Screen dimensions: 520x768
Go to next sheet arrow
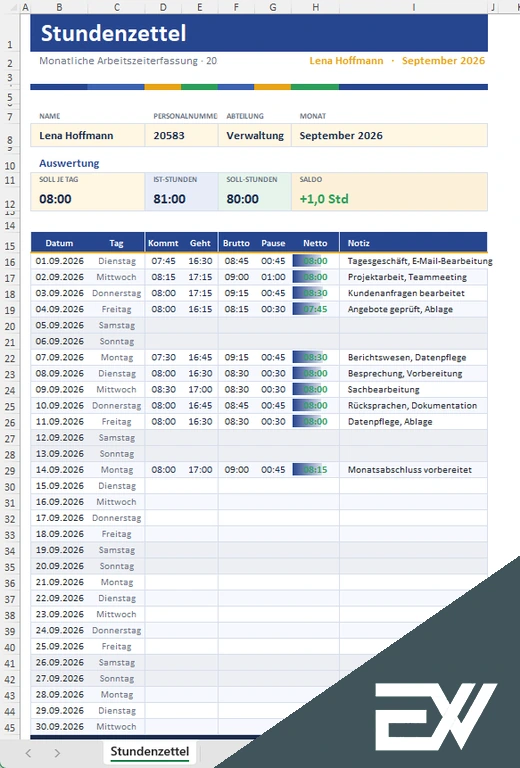pos(57,753)
